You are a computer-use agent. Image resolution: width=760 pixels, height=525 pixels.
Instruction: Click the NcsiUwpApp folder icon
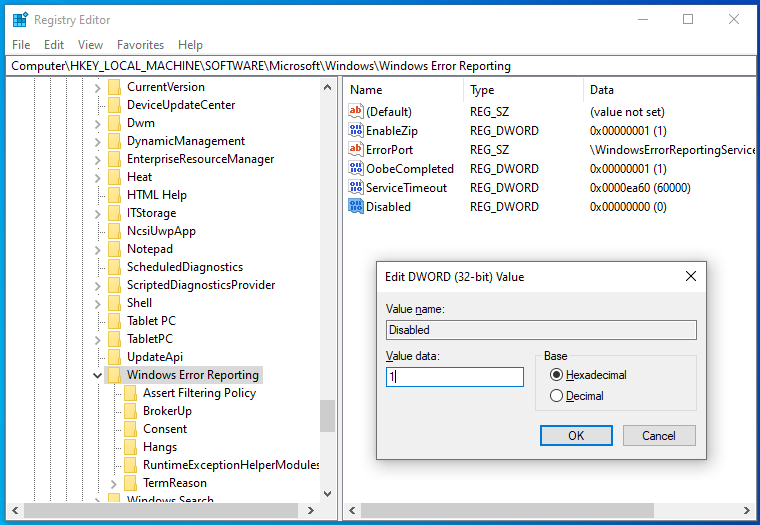(114, 231)
